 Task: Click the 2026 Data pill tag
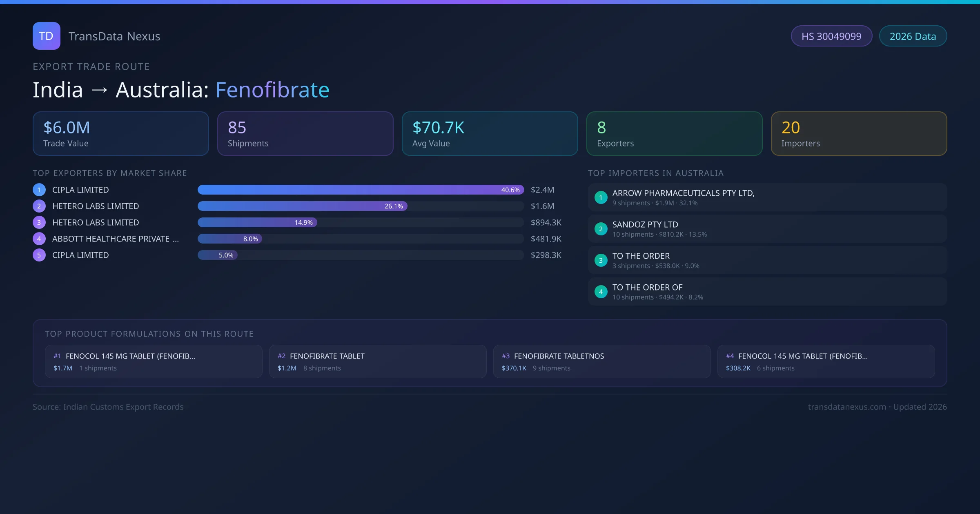tap(913, 36)
